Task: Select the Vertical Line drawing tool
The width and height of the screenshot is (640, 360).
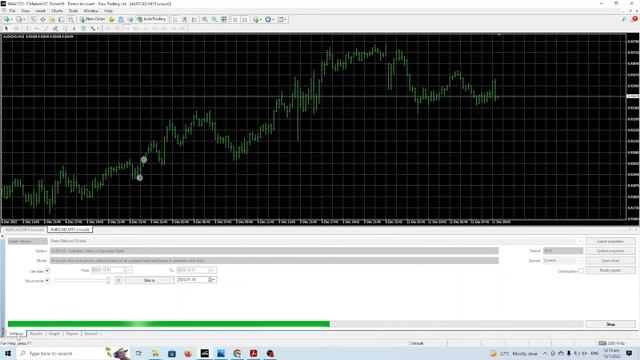Action: pyautogui.click(x=27, y=29)
